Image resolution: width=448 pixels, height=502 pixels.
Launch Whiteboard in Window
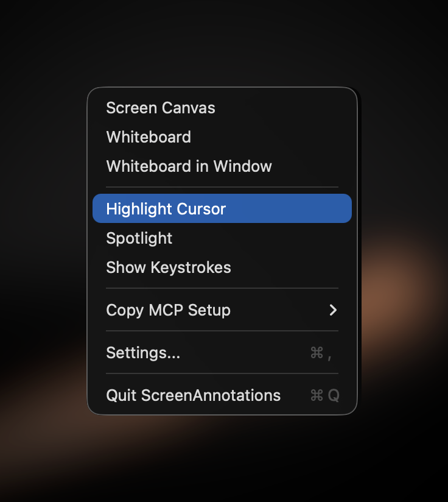(189, 166)
